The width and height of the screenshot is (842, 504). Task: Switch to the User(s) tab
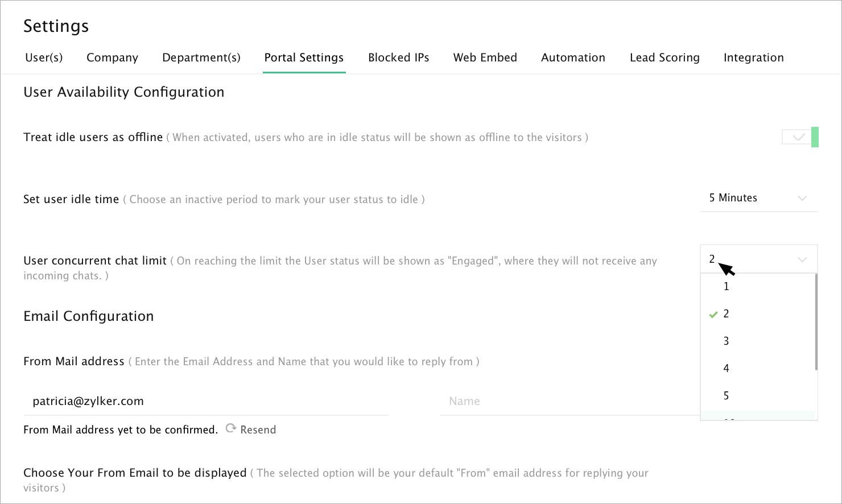click(x=44, y=57)
